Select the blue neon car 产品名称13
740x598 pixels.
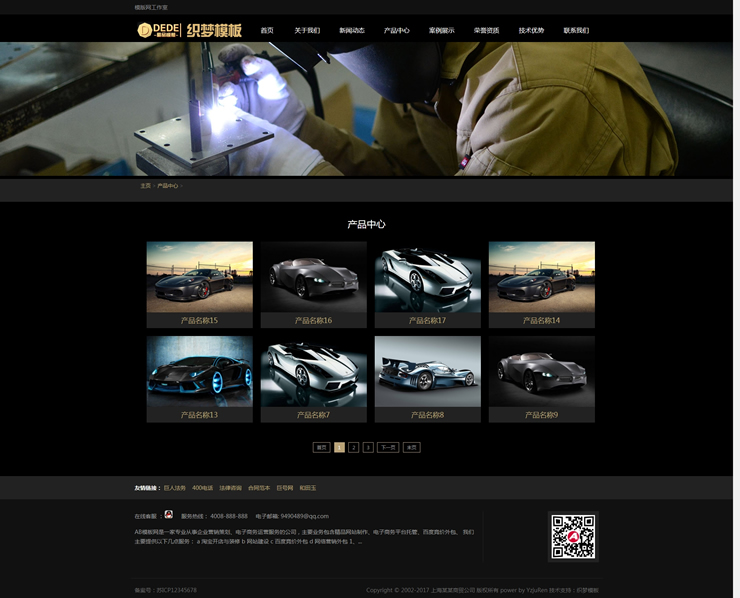click(x=199, y=371)
